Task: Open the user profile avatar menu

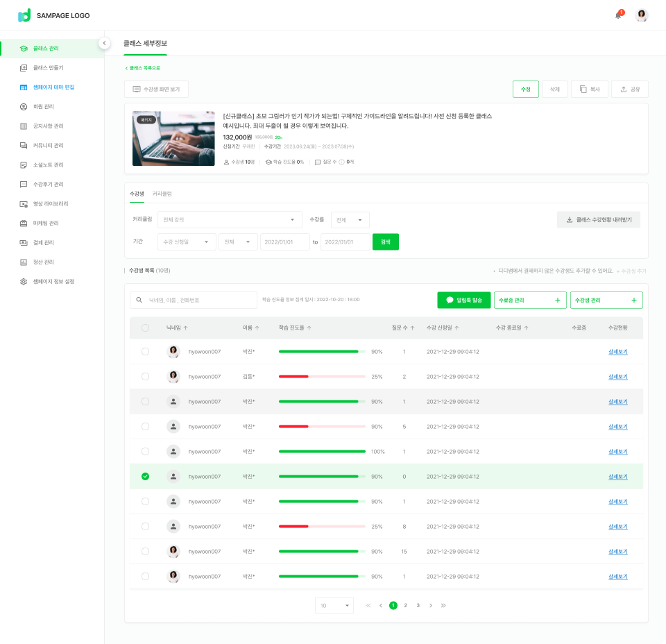Action: pyautogui.click(x=642, y=15)
